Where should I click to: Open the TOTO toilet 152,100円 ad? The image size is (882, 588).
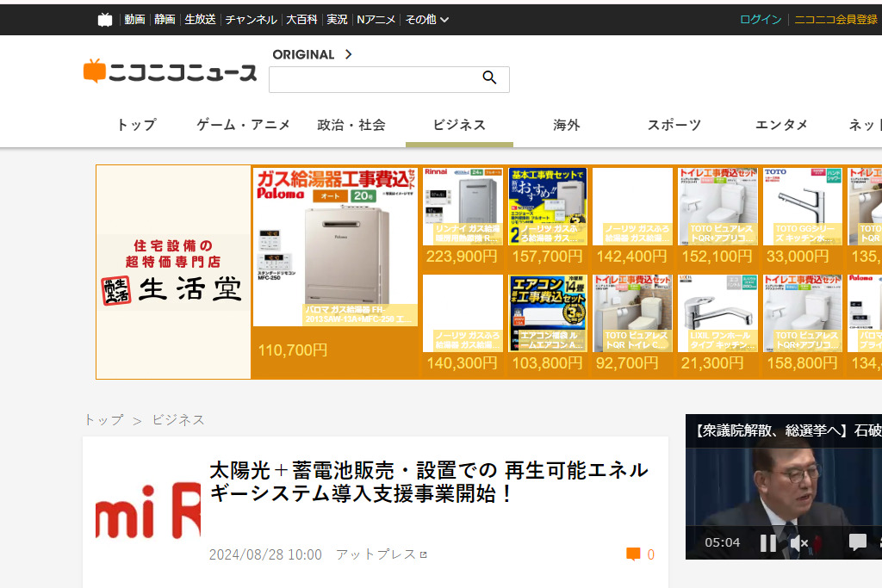(x=717, y=216)
